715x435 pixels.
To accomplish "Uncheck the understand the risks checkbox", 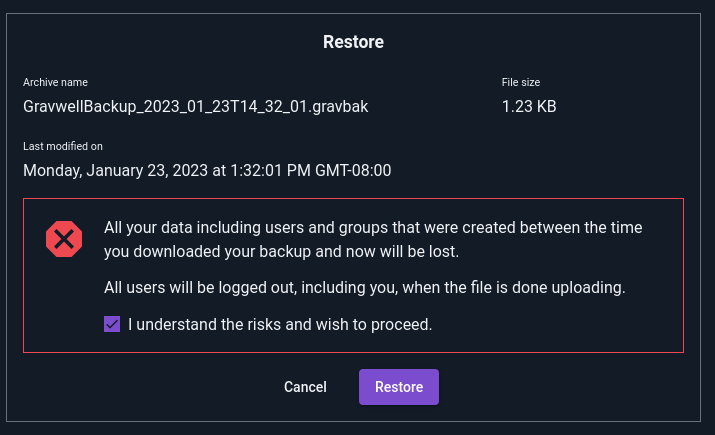I will (x=112, y=324).
